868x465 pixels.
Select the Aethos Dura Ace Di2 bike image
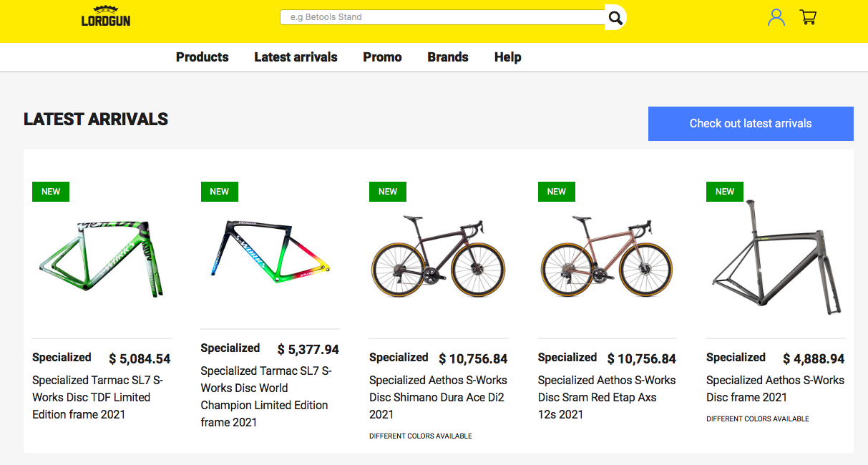point(439,258)
